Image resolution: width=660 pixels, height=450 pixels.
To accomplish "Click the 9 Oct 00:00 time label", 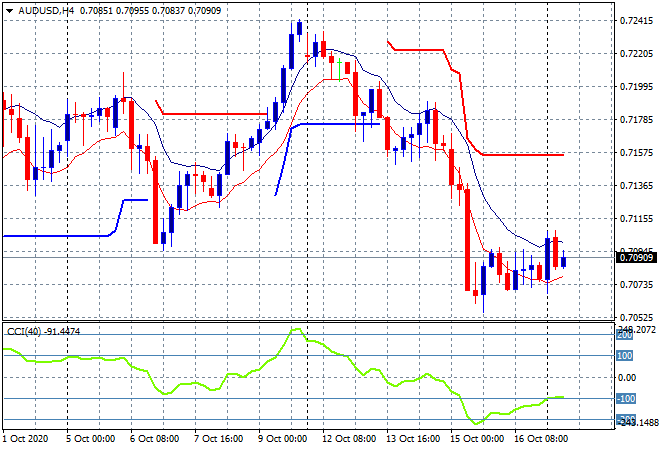I will [282, 439].
